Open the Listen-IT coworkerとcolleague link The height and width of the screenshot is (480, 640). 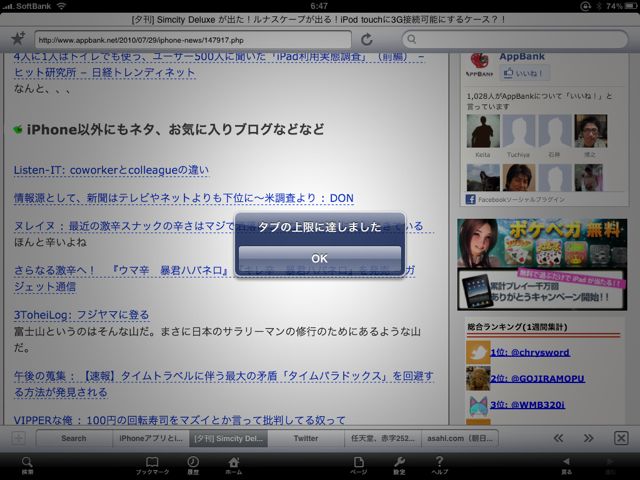111,170
